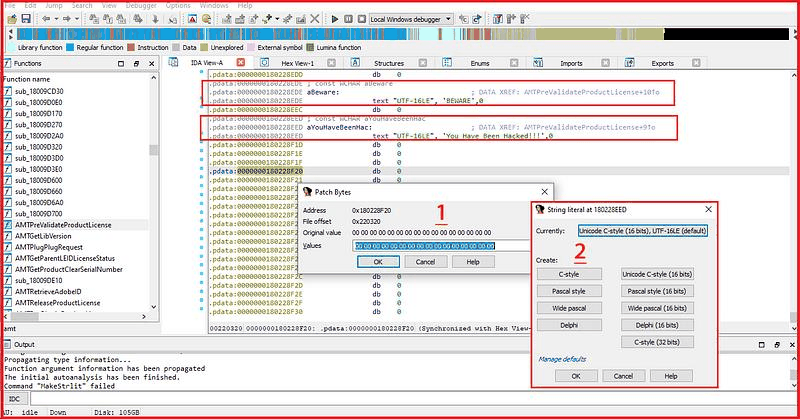
Task: Open the Options menu
Action: (178, 5)
